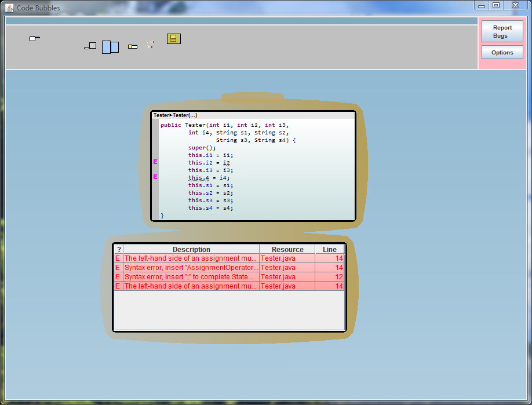Sort problems by the Description column header

click(191, 249)
